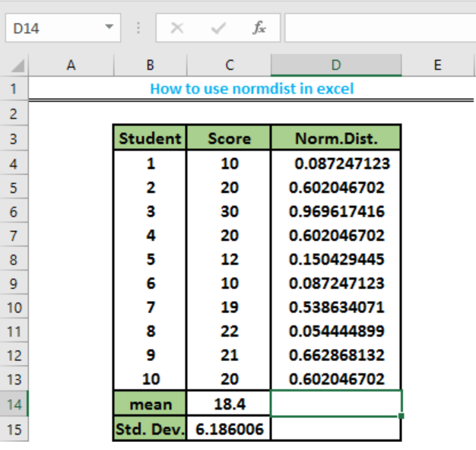Image resolution: width=476 pixels, height=450 pixels.
Task: Click the score cell containing 21
Action: [229, 355]
